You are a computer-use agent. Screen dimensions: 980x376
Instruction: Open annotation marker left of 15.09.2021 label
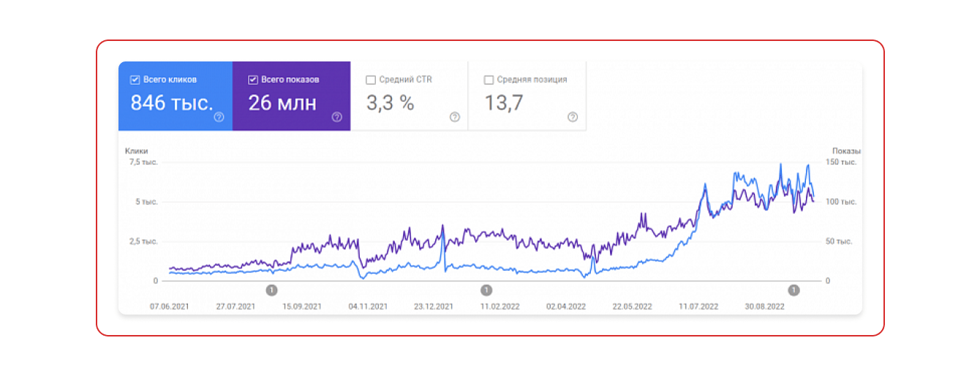271,290
